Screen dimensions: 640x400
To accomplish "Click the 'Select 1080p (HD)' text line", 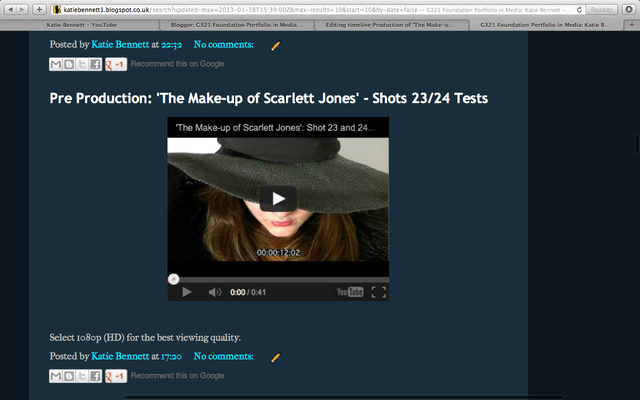I will click(145, 338).
